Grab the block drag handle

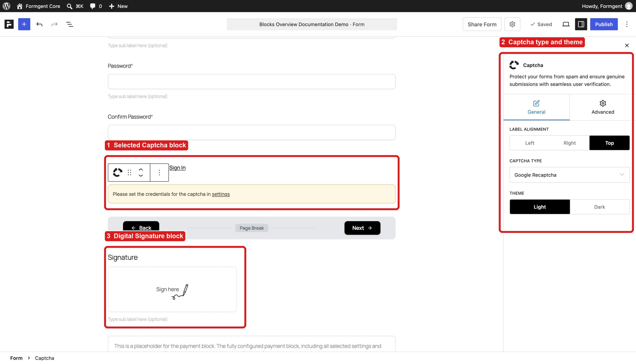click(129, 173)
